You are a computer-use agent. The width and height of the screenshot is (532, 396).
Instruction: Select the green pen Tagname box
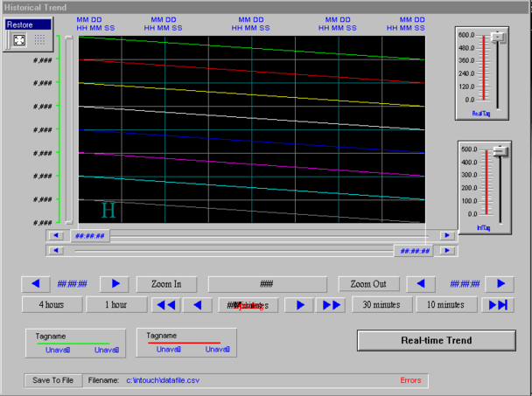tap(77, 342)
